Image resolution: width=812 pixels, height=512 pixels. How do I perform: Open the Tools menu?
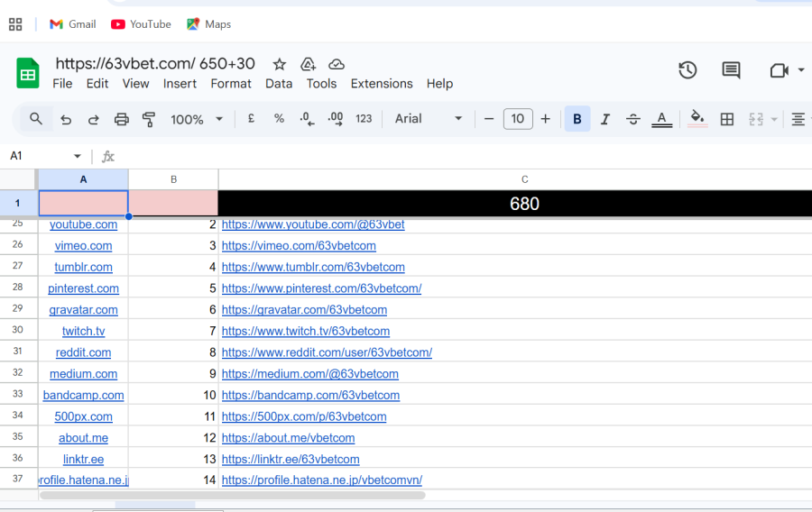pos(321,83)
